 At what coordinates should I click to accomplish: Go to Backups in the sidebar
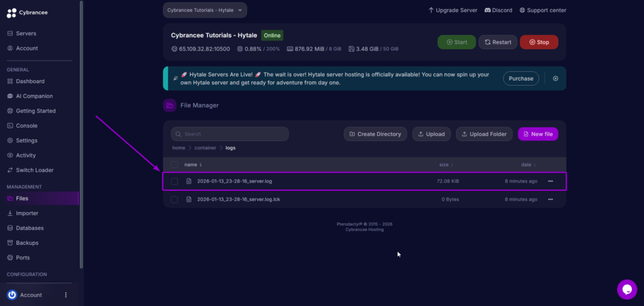point(26,242)
